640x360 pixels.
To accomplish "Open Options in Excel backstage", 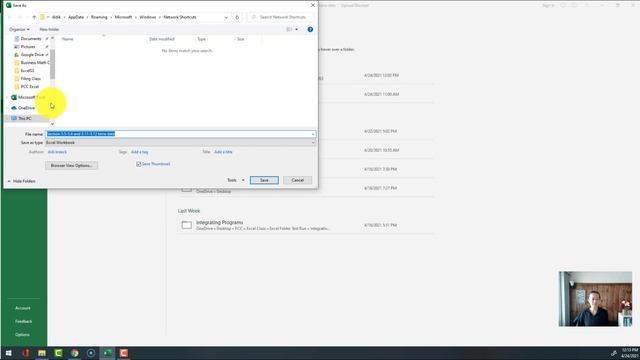I will [x=22, y=335].
